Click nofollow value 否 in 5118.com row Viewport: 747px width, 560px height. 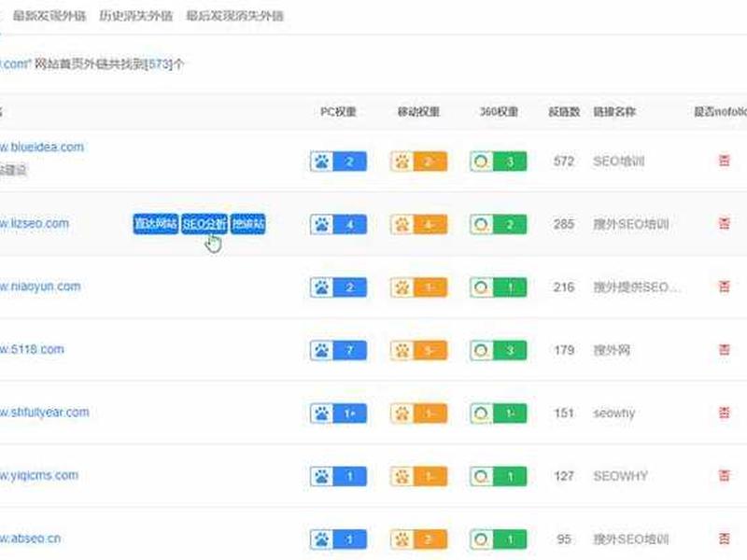(x=725, y=349)
